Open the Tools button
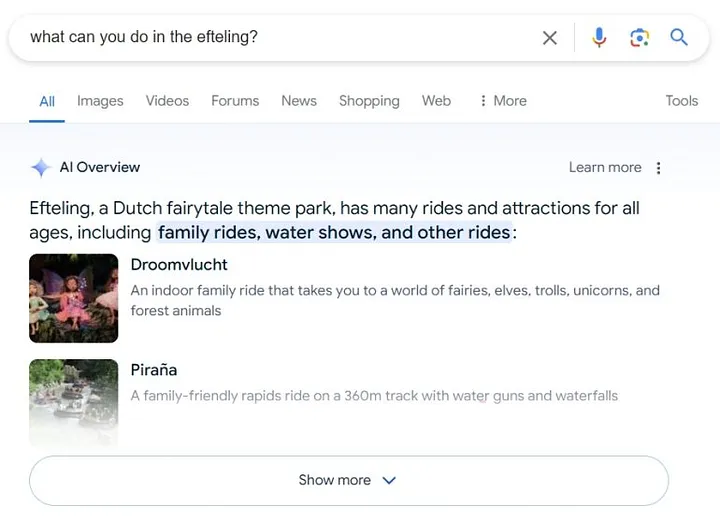This screenshot has width=720, height=523. (x=682, y=101)
